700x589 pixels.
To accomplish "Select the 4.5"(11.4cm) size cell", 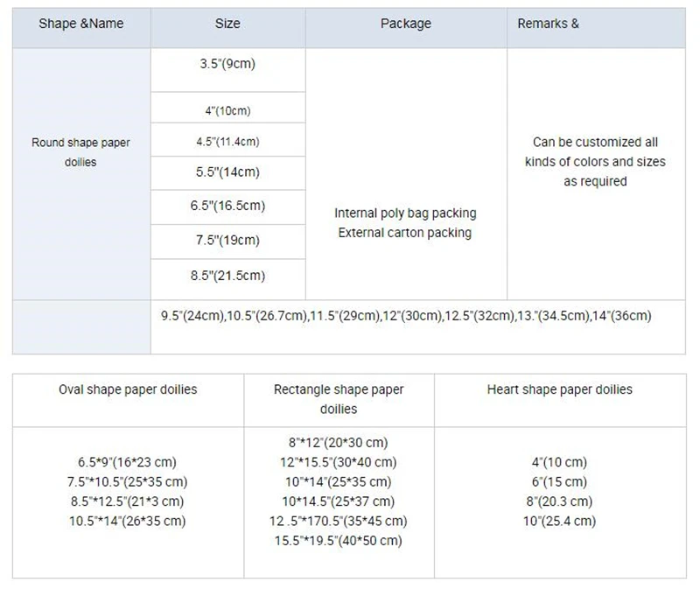I will point(227,141).
